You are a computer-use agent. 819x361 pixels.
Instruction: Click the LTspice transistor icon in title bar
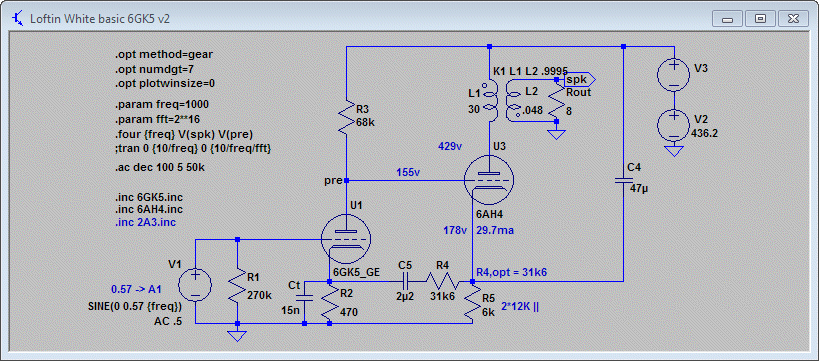[17, 19]
